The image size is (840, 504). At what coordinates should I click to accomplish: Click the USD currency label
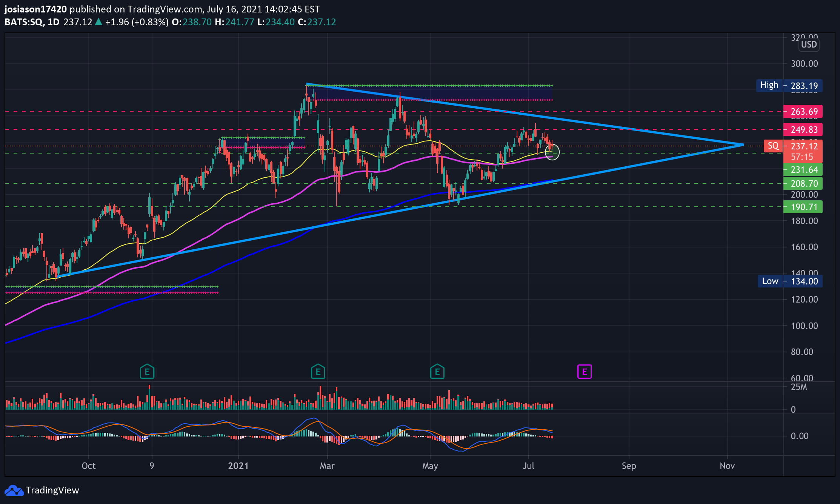click(809, 45)
